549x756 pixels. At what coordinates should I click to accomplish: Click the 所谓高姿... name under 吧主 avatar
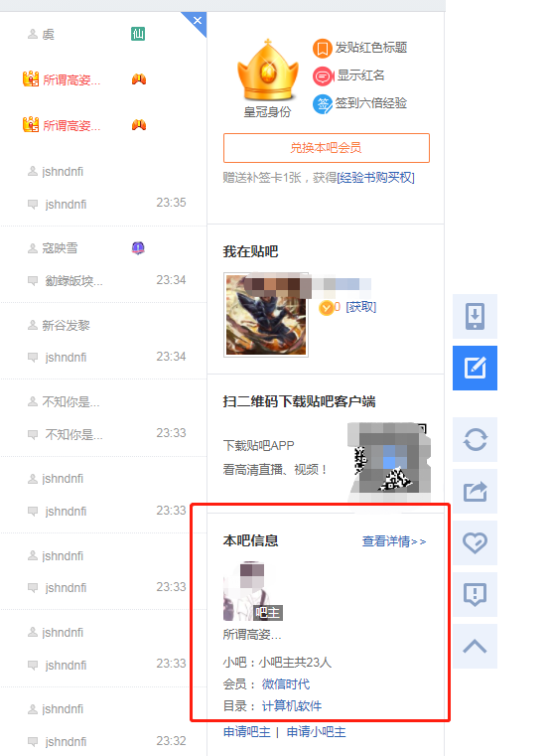coord(252,635)
